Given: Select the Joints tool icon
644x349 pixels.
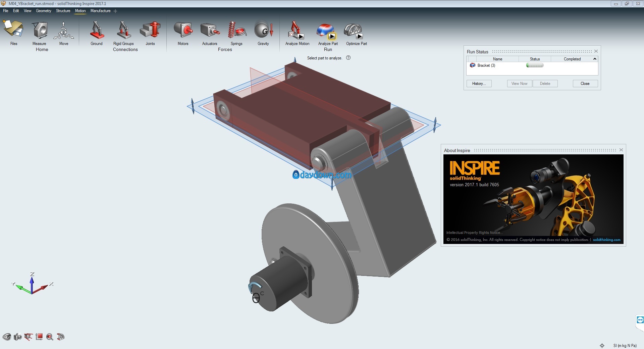Looking at the screenshot, I should coord(150,30).
